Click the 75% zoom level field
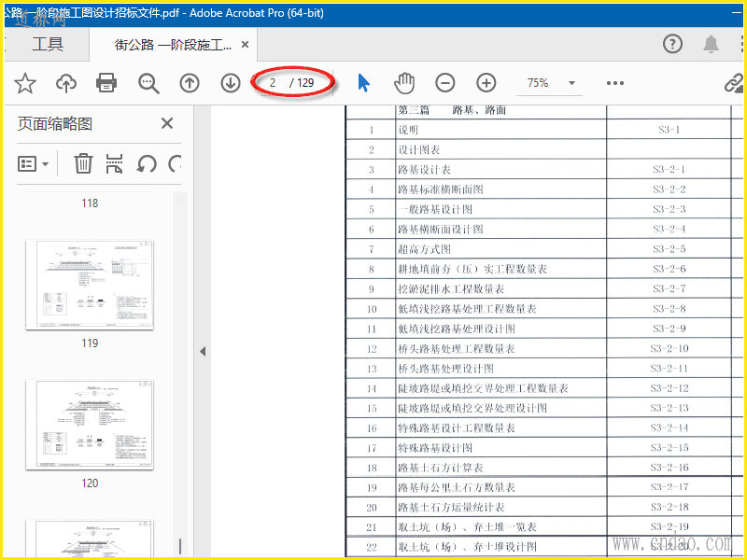This screenshot has width=747, height=560. [539, 83]
